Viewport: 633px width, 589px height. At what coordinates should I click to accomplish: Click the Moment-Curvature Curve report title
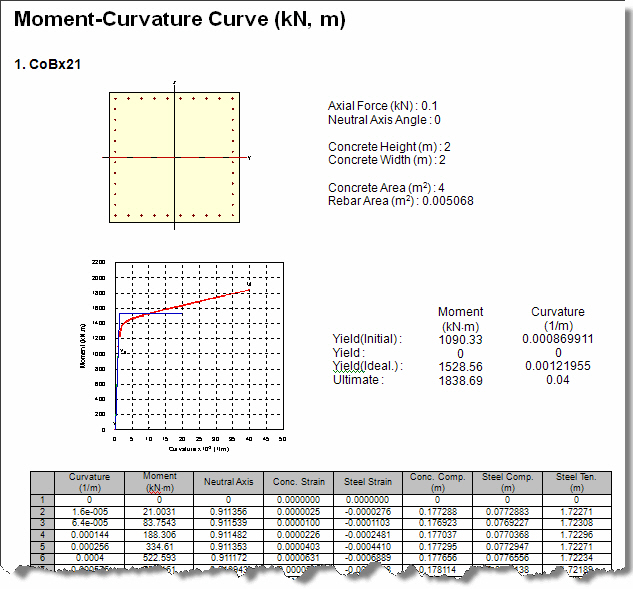[x=180, y=21]
